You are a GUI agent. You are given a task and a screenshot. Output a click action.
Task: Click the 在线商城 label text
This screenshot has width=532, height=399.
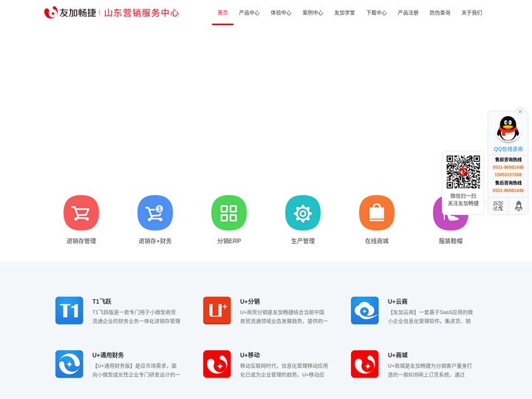(377, 241)
